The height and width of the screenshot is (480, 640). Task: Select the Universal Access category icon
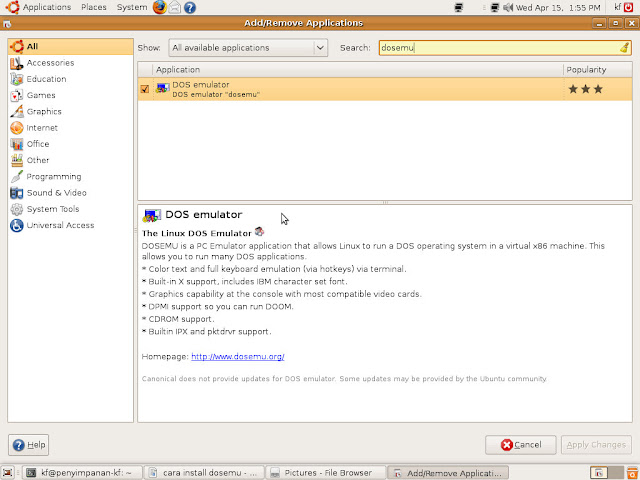coord(17,225)
